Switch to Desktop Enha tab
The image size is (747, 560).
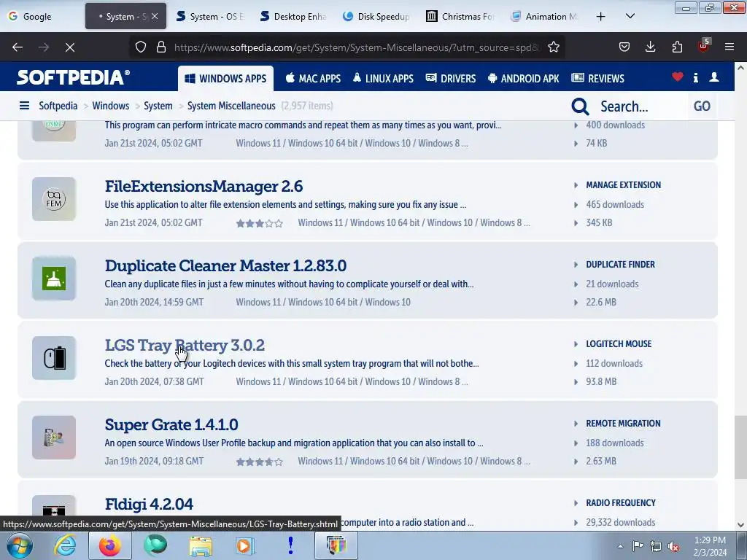coord(294,17)
